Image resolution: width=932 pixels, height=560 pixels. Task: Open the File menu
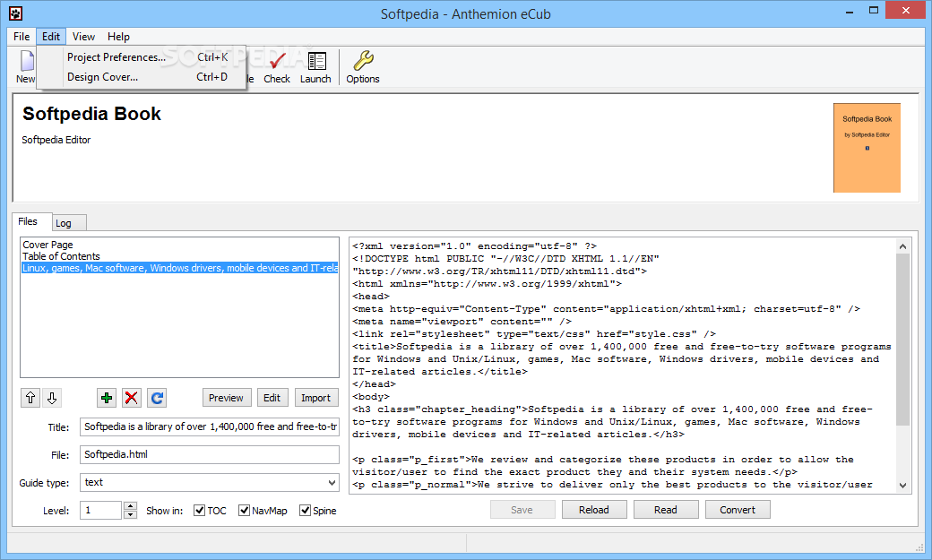pos(22,36)
